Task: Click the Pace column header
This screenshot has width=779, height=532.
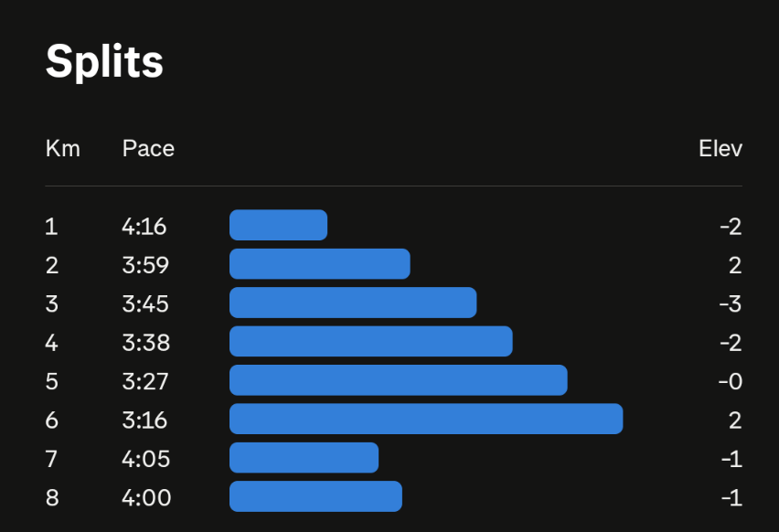Action: (148, 148)
